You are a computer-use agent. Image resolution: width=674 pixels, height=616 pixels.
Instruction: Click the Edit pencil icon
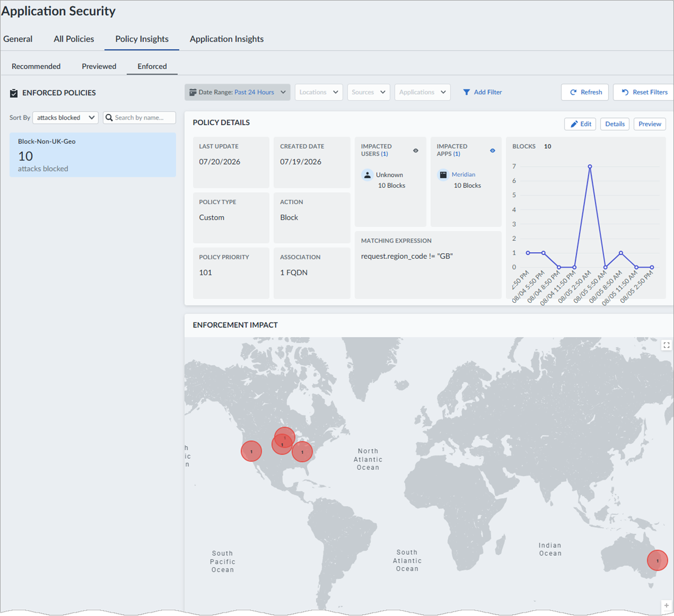point(574,124)
